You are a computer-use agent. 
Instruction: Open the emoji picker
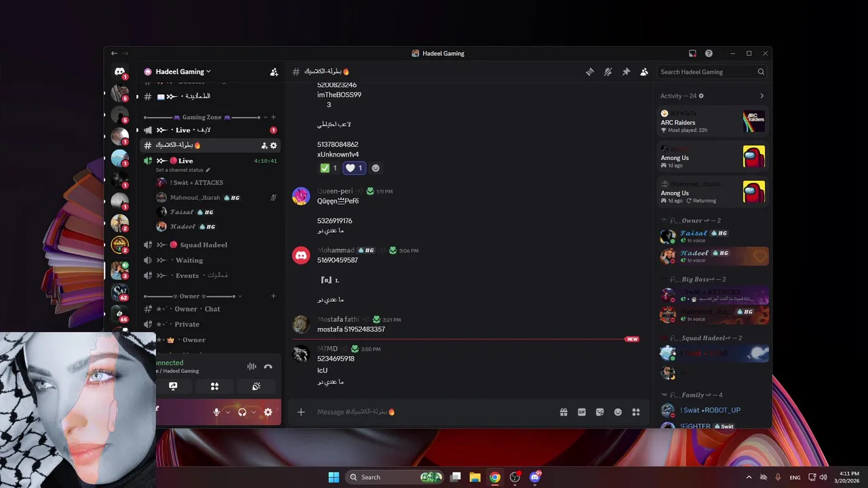pos(618,412)
